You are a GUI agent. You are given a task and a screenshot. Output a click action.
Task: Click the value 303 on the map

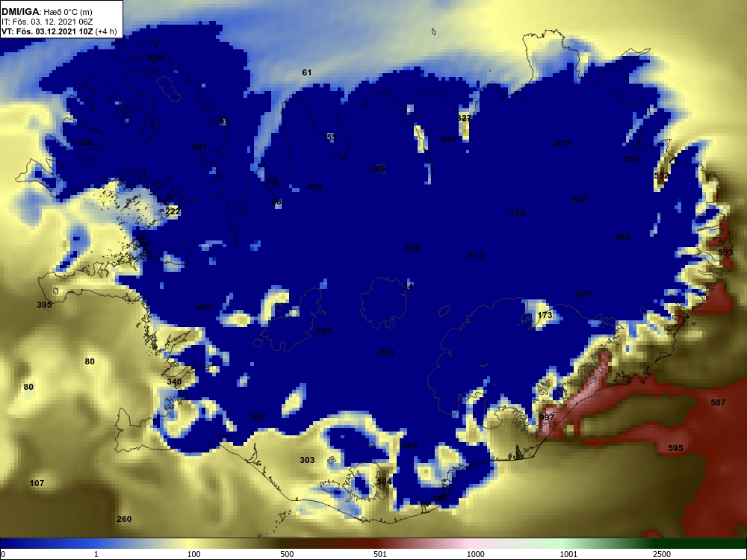[307, 460]
